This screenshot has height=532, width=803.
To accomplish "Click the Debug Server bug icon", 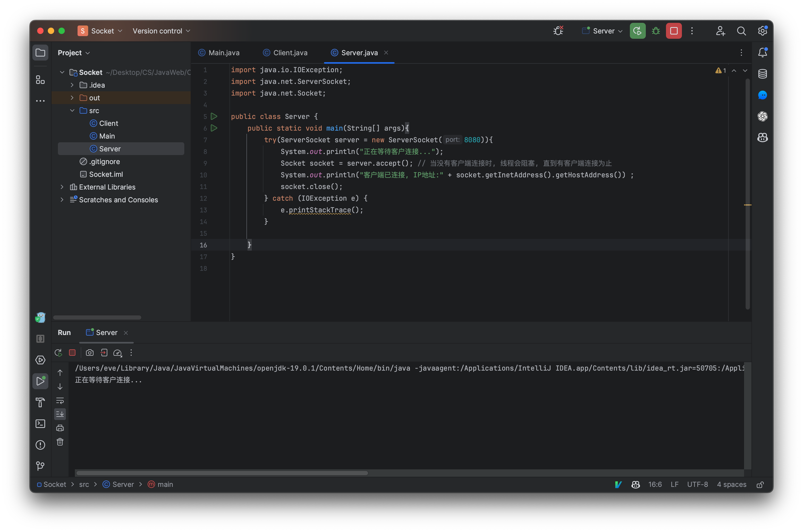I will pos(656,31).
